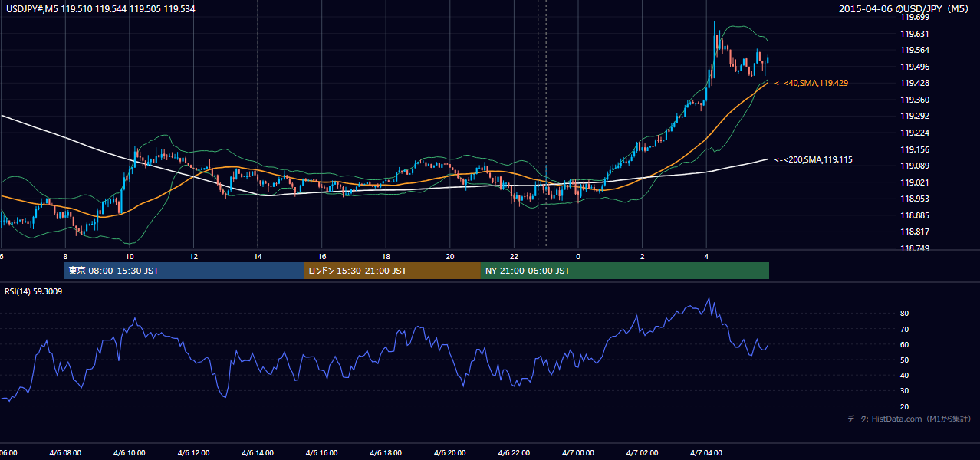Click price axis value 118.817
The width and height of the screenshot is (980, 460).
tap(914, 232)
